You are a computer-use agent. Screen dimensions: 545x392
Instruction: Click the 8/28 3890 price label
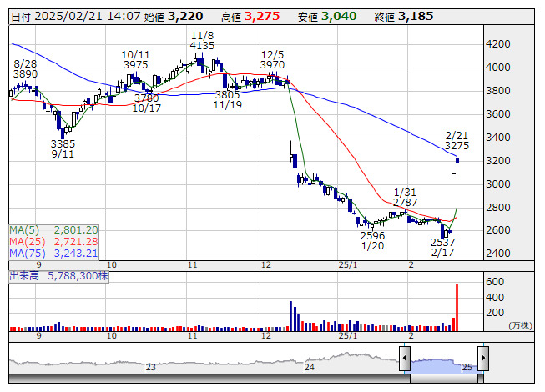(x=25, y=68)
